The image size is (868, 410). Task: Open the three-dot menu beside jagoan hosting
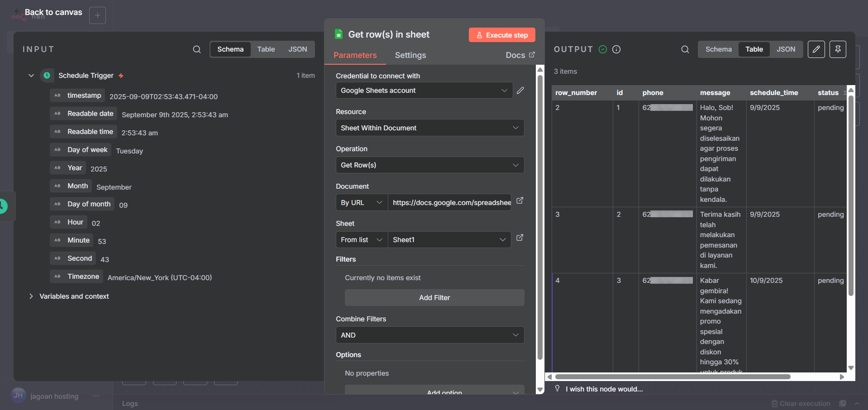pos(96,396)
